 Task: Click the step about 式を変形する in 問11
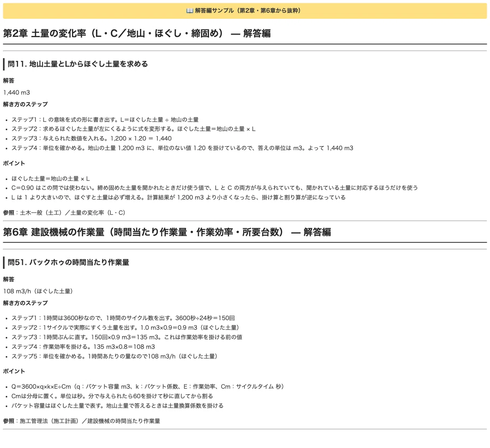click(x=134, y=129)
